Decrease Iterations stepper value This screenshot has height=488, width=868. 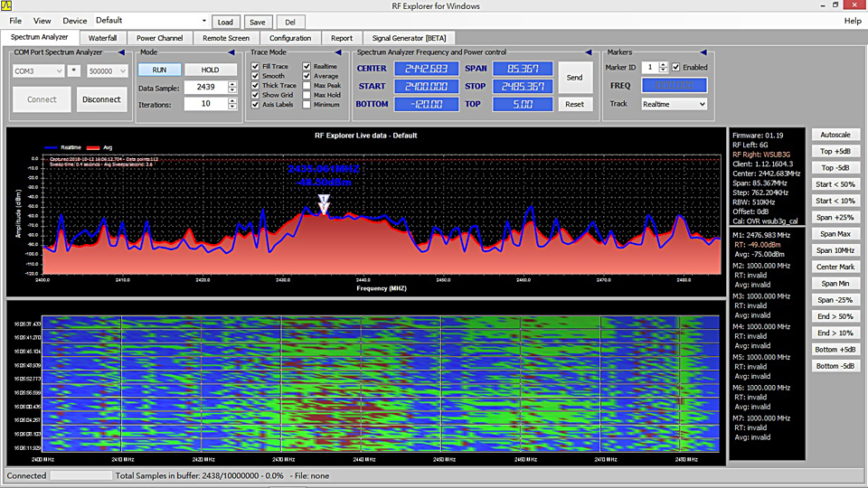(232, 107)
